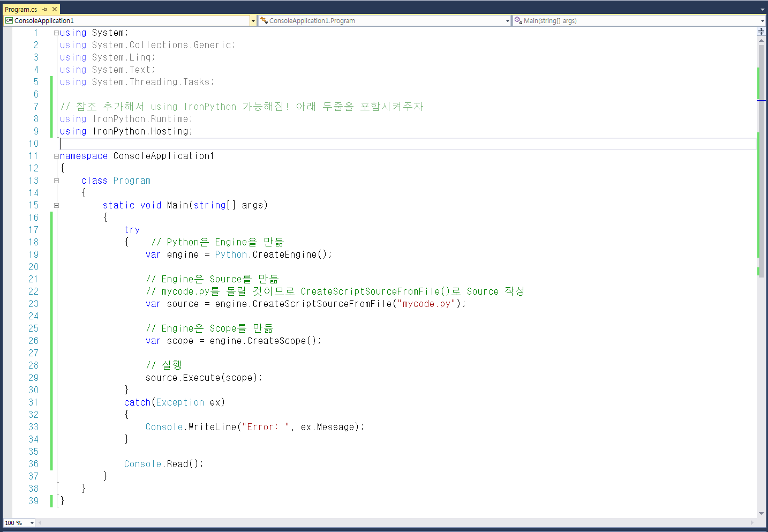The image size is (768, 532).
Task: Open the ConsoleApplication1 project dropdown
Action: point(253,21)
